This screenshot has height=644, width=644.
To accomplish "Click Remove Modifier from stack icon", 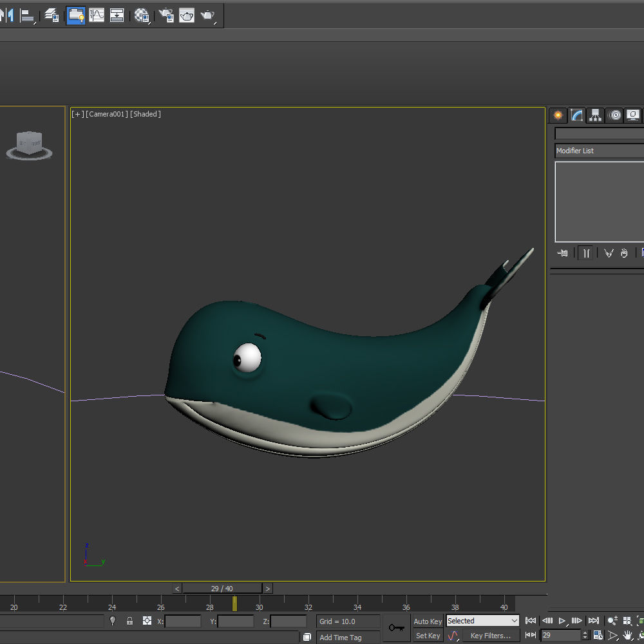I will 624,253.
